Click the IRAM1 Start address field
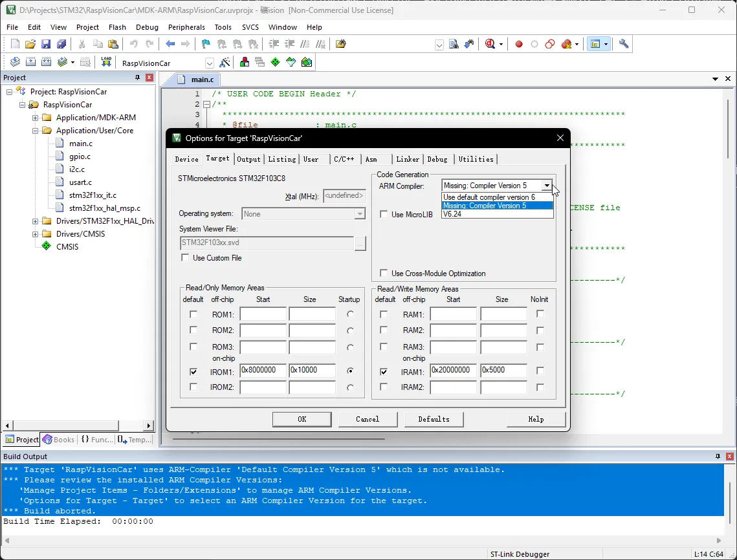 tap(453, 371)
